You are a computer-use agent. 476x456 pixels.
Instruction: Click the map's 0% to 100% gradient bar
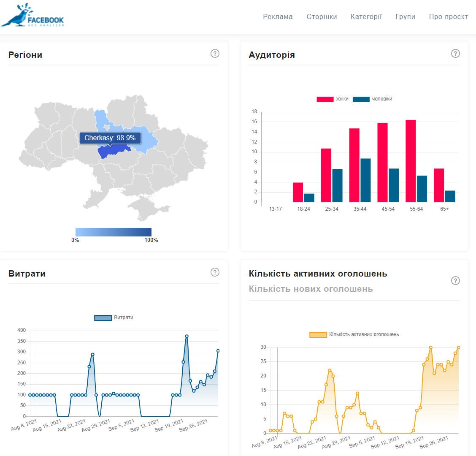113,232
